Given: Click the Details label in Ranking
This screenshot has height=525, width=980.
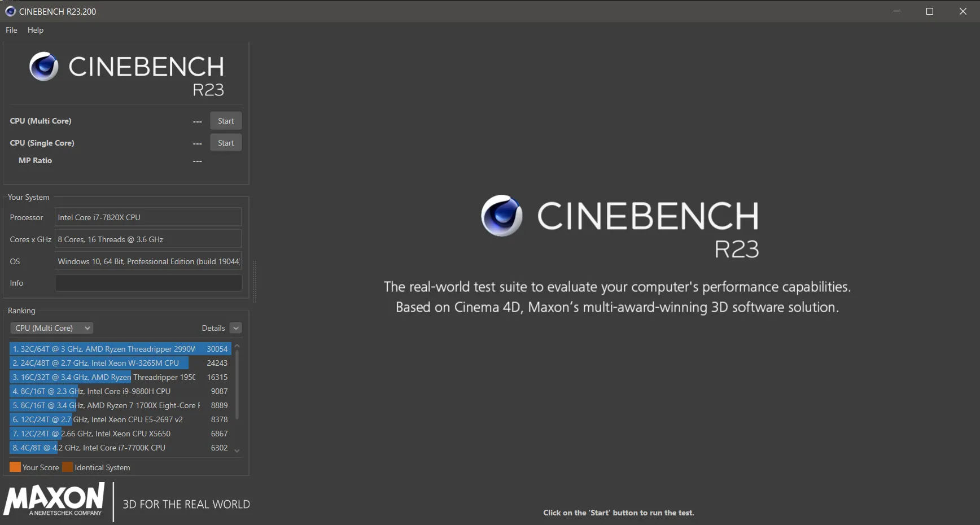Looking at the screenshot, I should 213,328.
